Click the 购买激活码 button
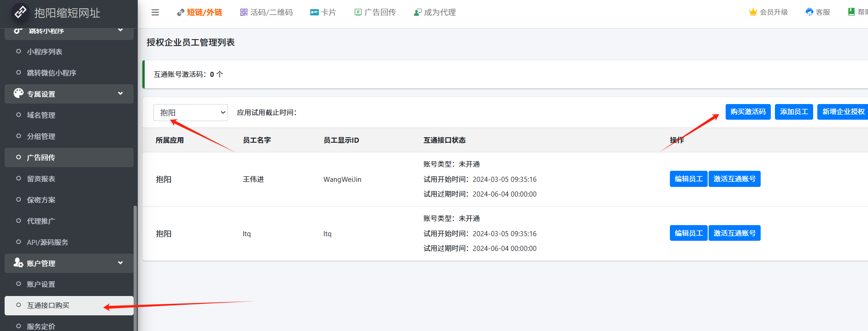The height and width of the screenshot is (331, 868). (748, 112)
